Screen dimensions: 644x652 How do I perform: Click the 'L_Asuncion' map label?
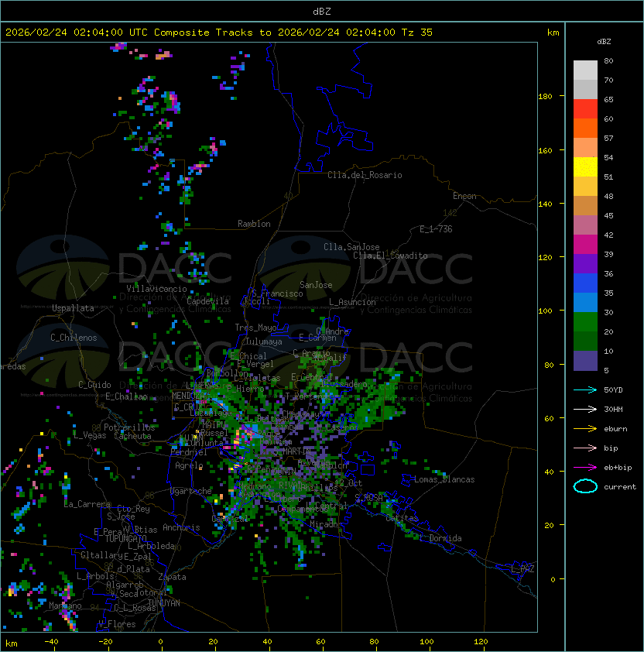point(352,302)
